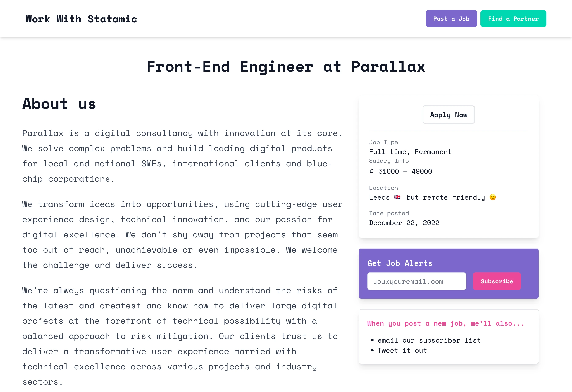Click the UK flag emoji beside Leeds

point(397,197)
